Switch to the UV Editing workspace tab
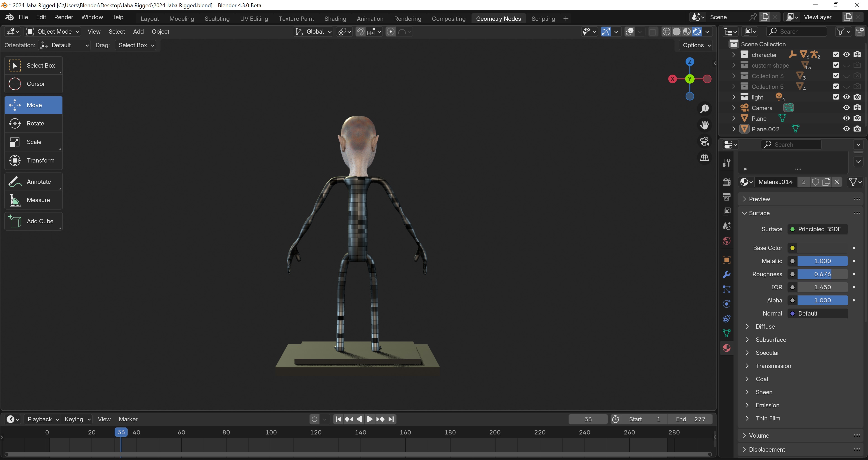Image resolution: width=868 pixels, height=460 pixels. 254,19
